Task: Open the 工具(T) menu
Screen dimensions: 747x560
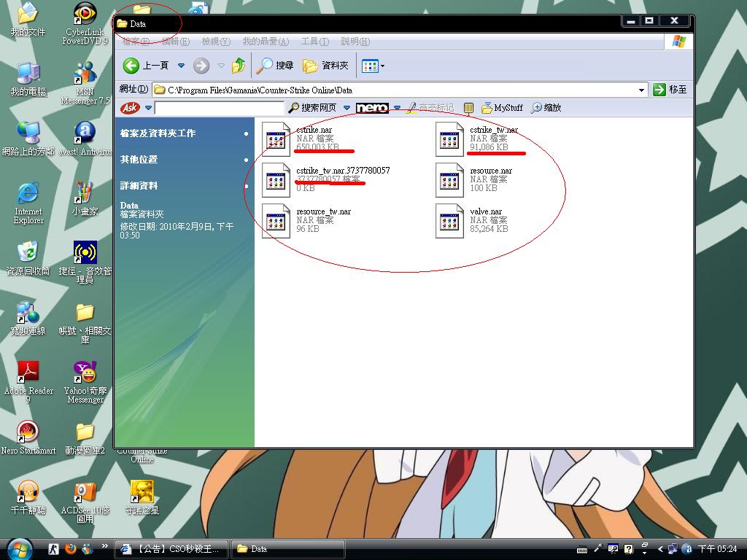Action: tap(315, 42)
